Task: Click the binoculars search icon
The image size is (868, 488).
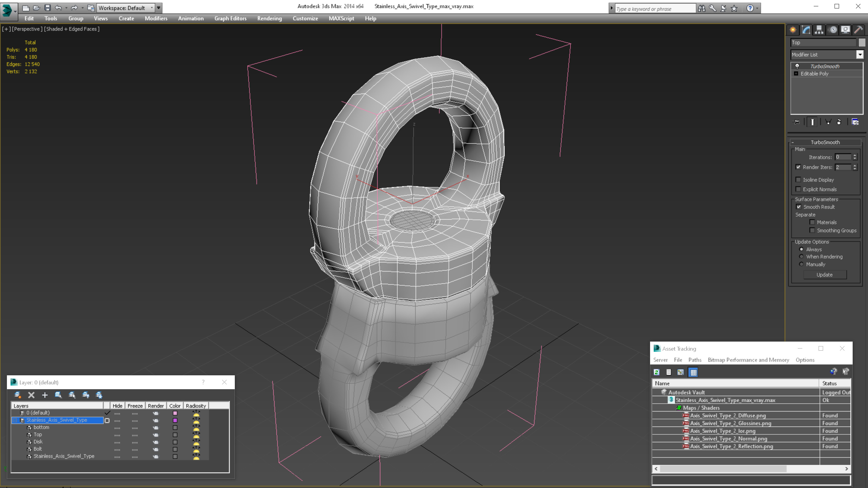Action: (x=702, y=8)
